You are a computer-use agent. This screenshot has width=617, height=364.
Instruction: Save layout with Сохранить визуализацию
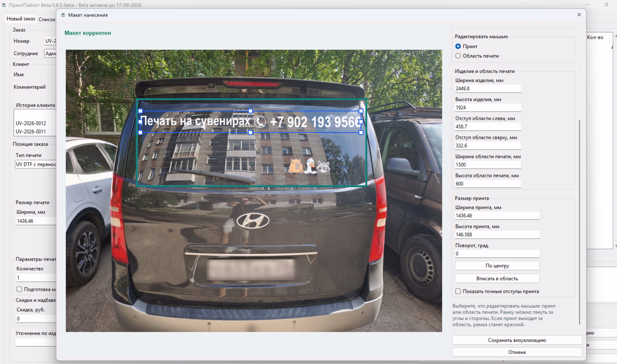(517, 340)
